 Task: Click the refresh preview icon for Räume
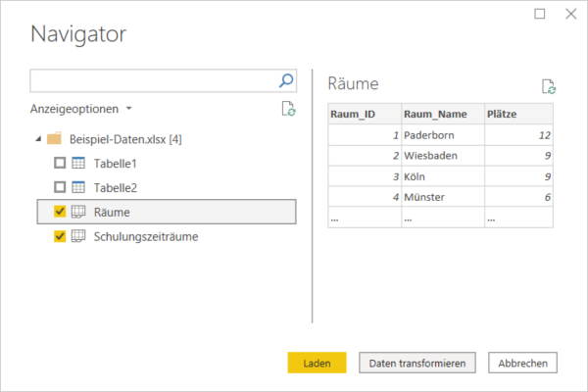tap(549, 86)
